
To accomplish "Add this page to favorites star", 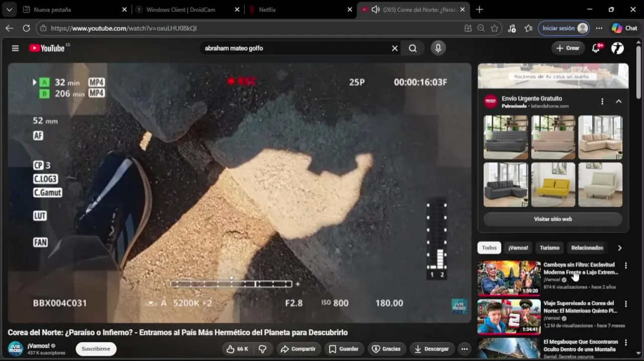I will coord(495,28).
